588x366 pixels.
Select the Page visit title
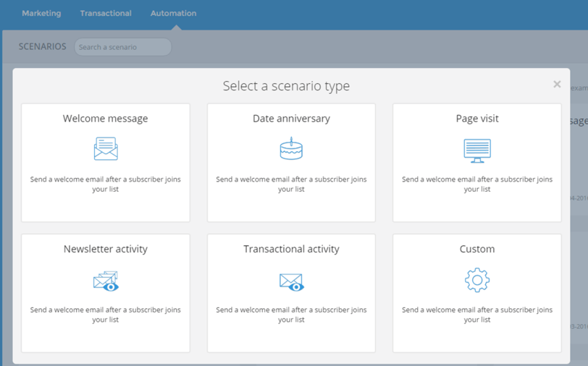[x=477, y=119]
